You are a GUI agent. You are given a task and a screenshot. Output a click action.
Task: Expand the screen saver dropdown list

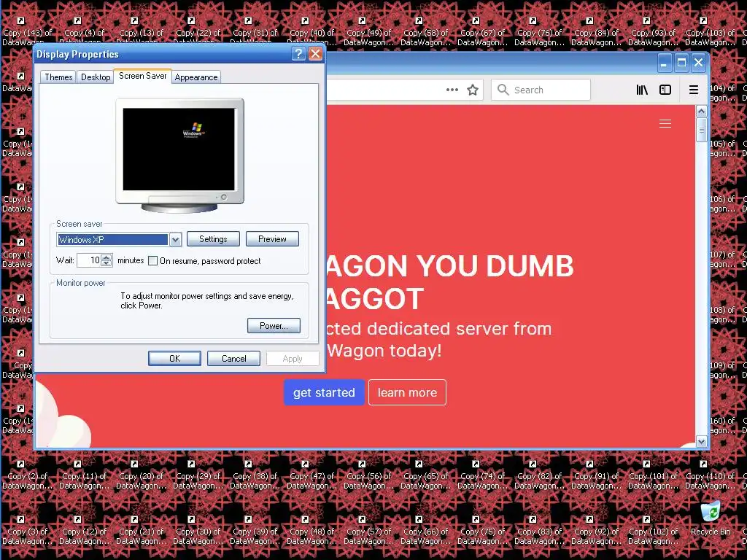175,239
